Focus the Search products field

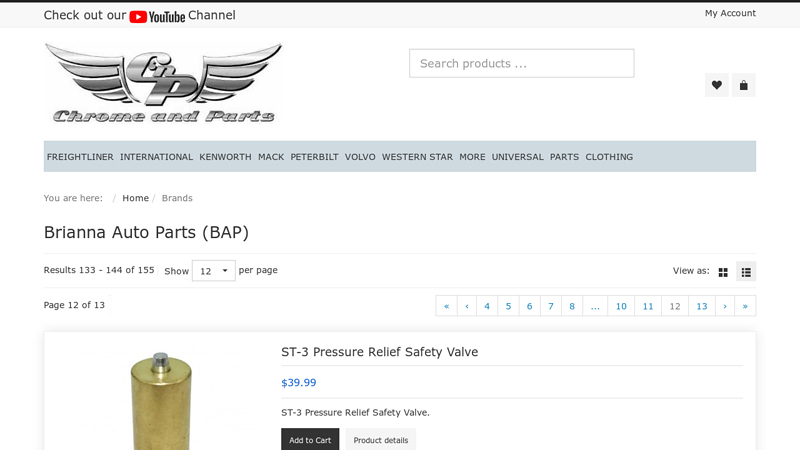click(521, 63)
